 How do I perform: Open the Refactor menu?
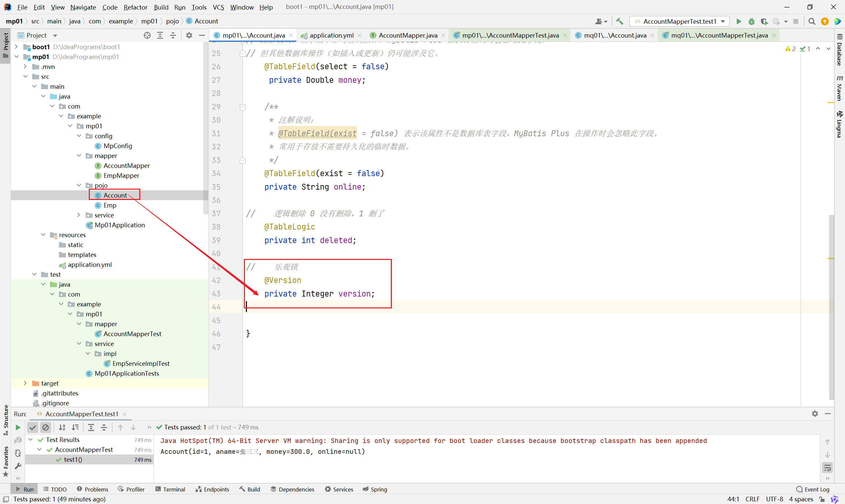pos(135,7)
